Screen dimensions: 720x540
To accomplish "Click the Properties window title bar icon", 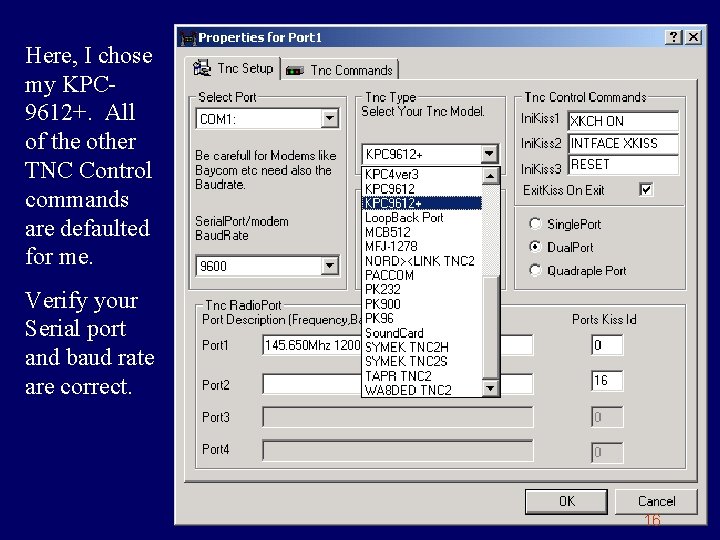I will (188, 38).
